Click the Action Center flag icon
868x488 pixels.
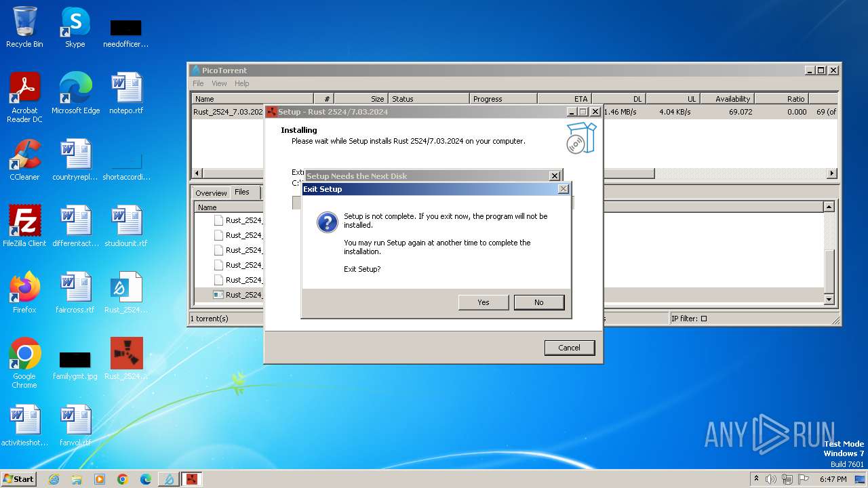(x=804, y=479)
